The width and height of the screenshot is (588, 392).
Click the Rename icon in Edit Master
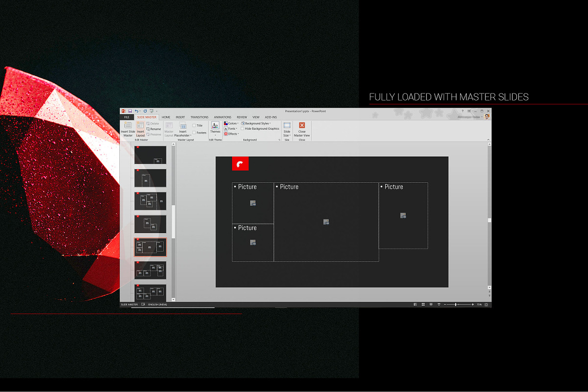[148, 129]
